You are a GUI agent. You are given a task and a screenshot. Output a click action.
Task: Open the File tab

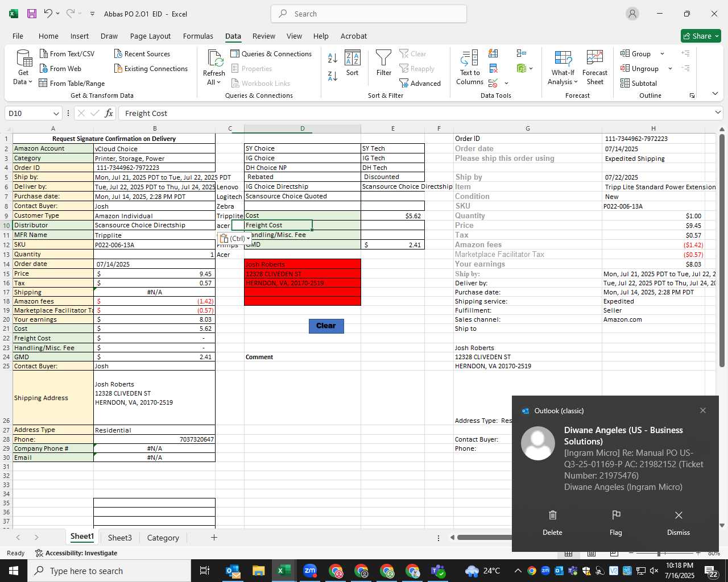(x=18, y=36)
